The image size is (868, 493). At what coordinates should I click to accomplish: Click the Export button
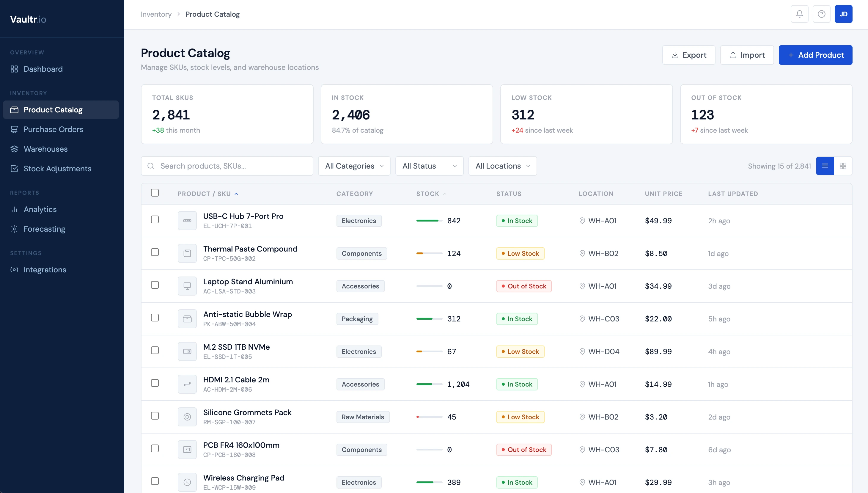click(x=689, y=55)
